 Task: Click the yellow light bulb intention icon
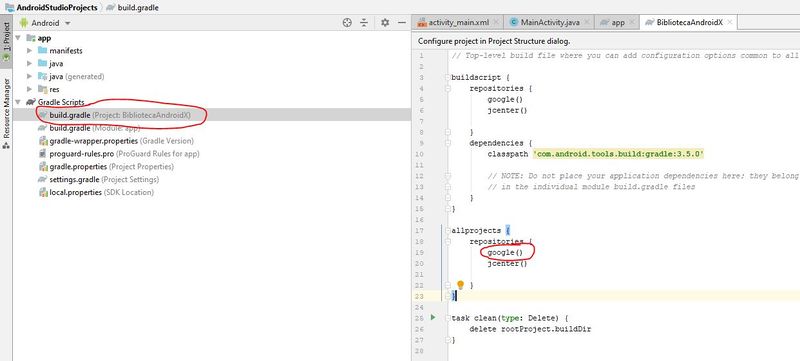click(460, 285)
